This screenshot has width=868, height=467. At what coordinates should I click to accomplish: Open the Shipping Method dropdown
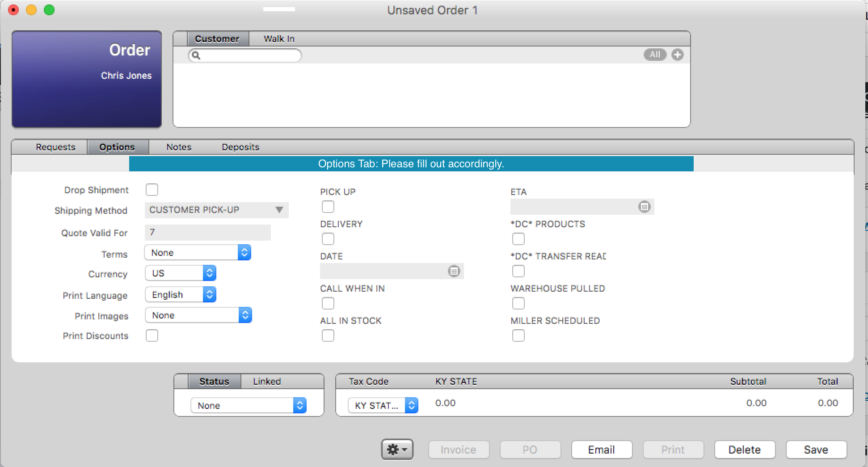(217, 210)
